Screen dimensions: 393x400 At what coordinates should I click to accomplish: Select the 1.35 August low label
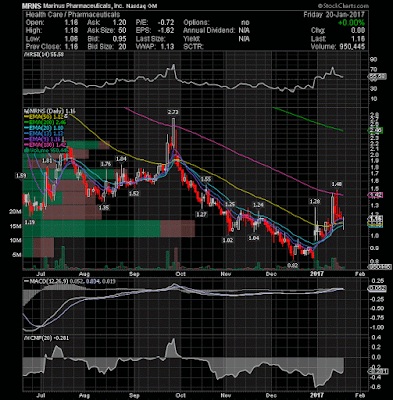pos(104,207)
